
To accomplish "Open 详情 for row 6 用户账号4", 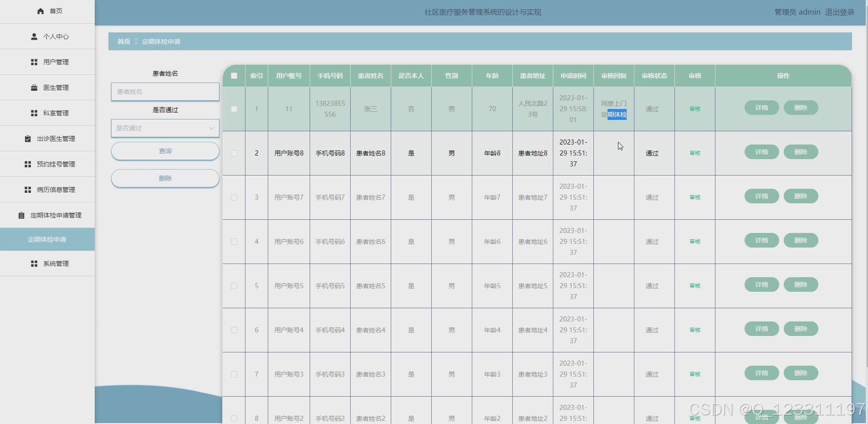I will point(761,328).
